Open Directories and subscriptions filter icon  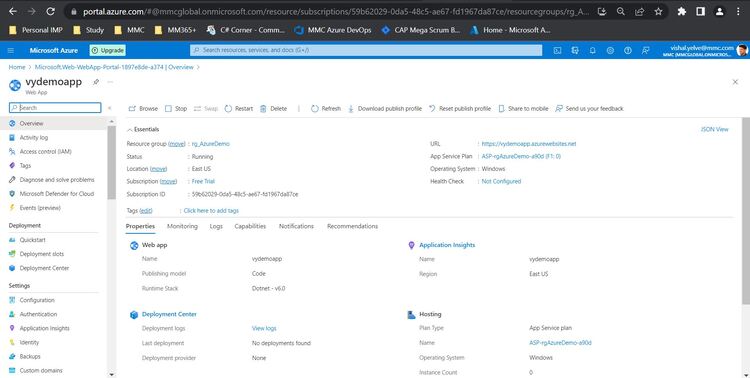575,50
